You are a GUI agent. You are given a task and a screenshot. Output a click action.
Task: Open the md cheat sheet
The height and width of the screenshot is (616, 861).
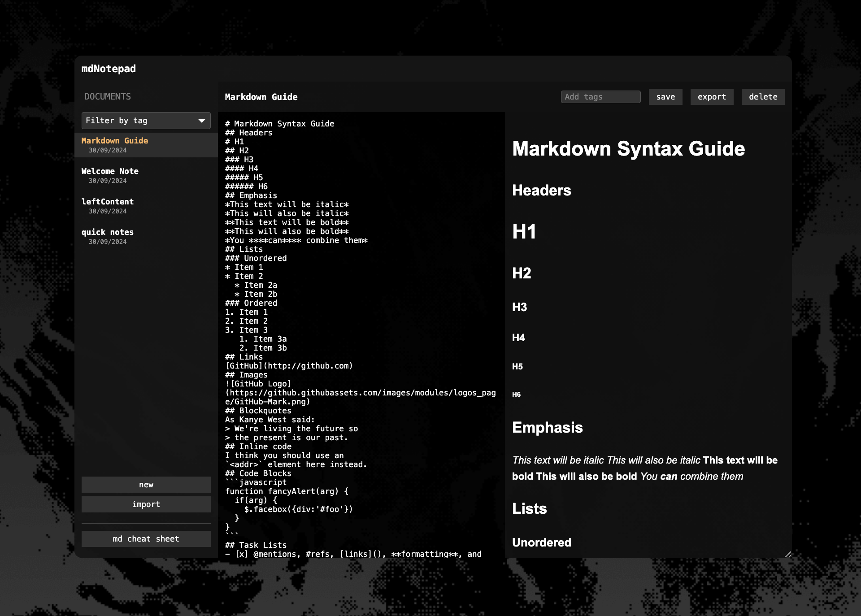[x=146, y=539]
